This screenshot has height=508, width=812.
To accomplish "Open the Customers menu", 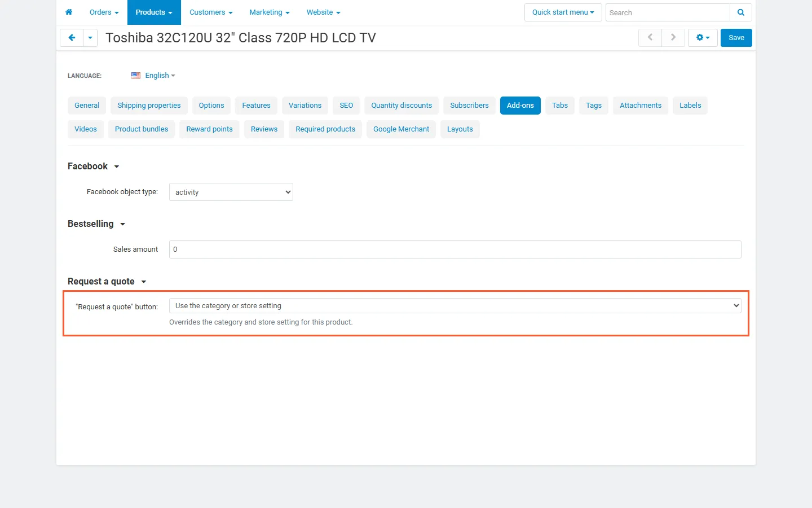I will tap(211, 12).
